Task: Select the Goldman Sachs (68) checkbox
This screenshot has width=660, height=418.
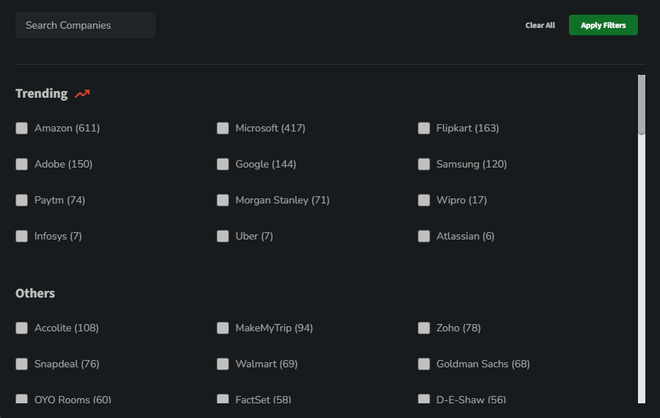Action: [424, 364]
